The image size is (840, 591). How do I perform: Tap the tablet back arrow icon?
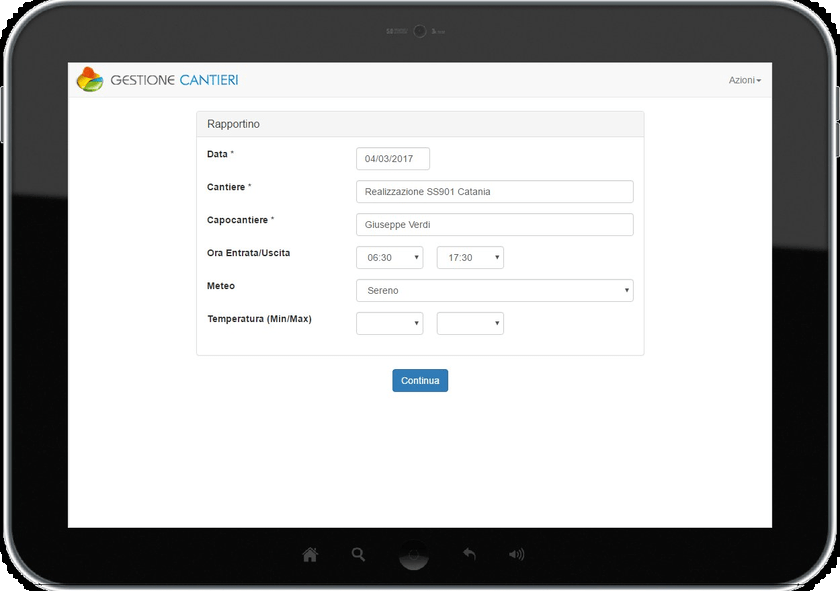pyautogui.click(x=469, y=554)
